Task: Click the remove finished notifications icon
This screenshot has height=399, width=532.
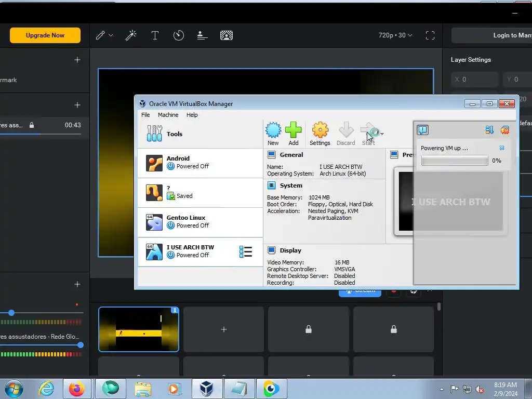Action: pos(505,130)
